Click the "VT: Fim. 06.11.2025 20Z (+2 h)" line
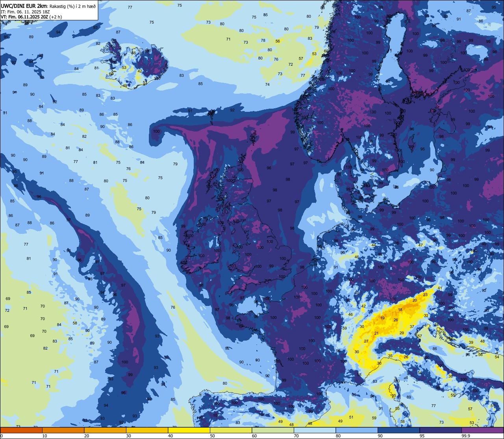504x439 pixels. point(31,17)
